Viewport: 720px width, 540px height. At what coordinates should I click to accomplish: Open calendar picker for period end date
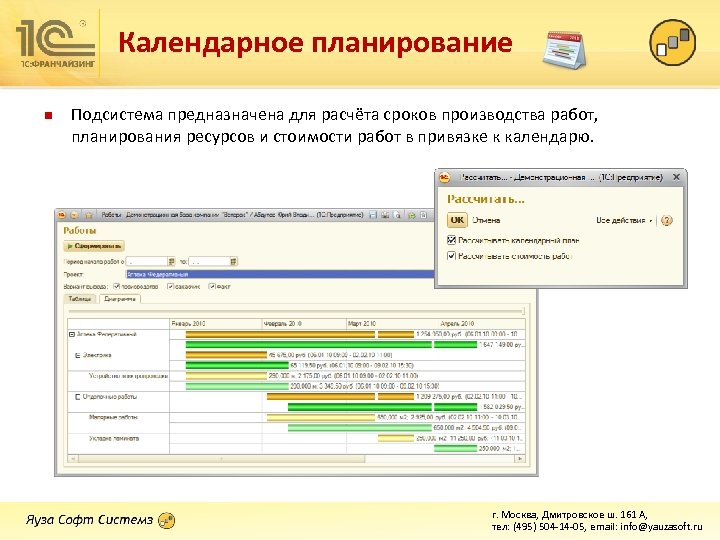pos(233,261)
